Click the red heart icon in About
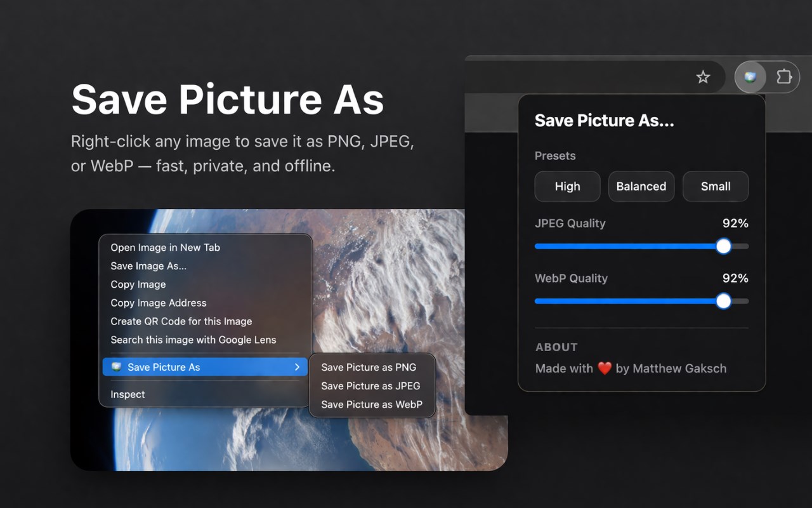812x508 pixels. pos(605,368)
